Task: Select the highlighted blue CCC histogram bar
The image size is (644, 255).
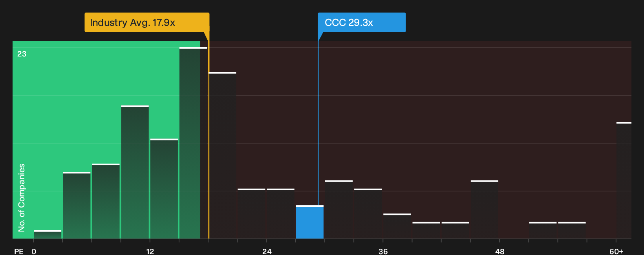Action: (x=310, y=222)
